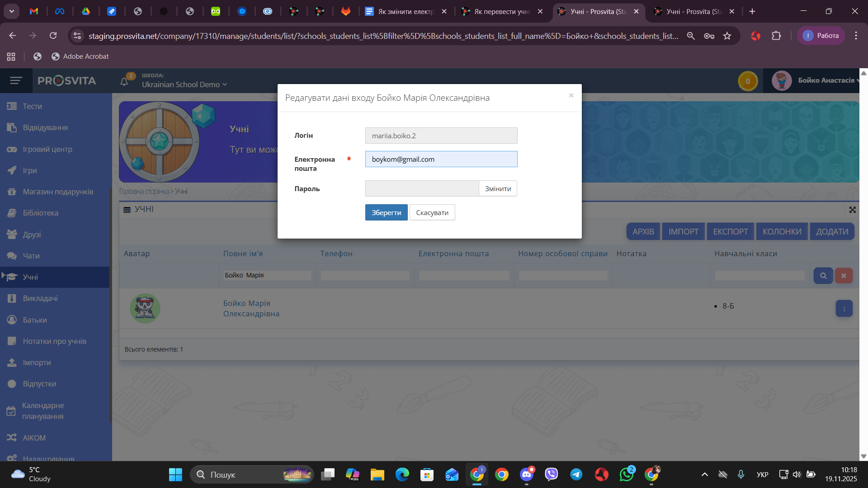The width and height of the screenshot is (868, 488).
Task: Switch to 'Як змінити електр' browser tab
Action: (405, 11)
